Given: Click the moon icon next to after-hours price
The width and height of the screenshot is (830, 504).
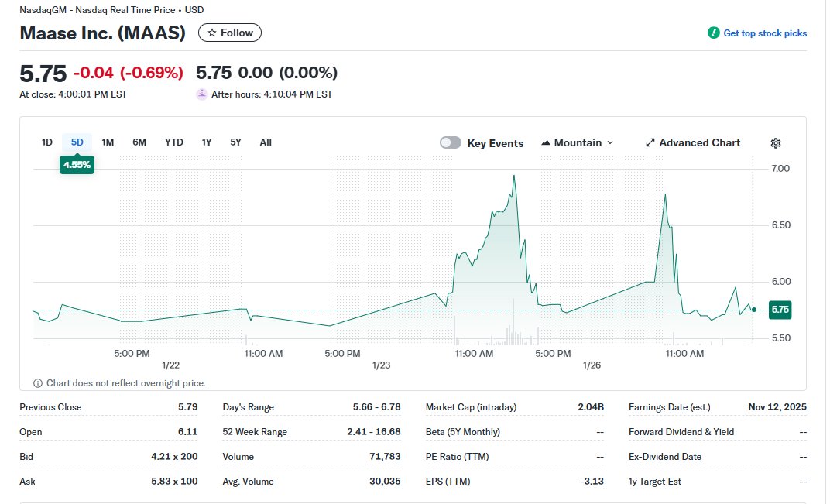Looking at the screenshot, I should (202, 94).
